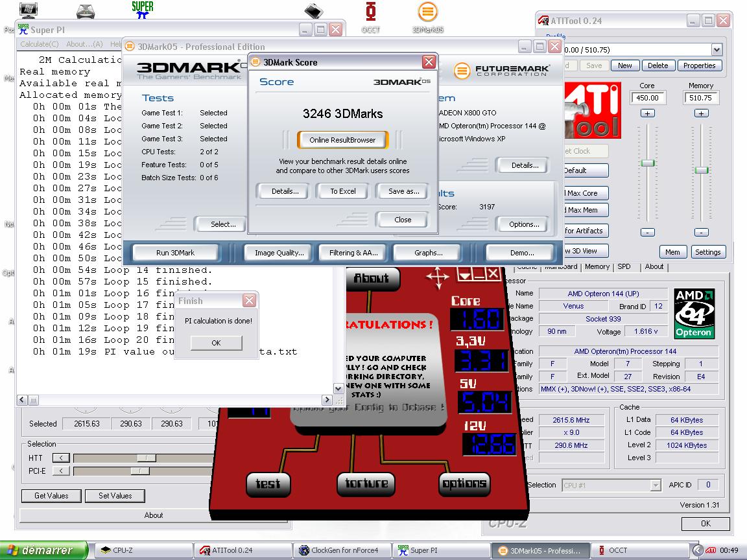Switch to ClockGen for nForce4 in taskbar
The height and width of the screenshot is (560, 747).
coord(342,550)
